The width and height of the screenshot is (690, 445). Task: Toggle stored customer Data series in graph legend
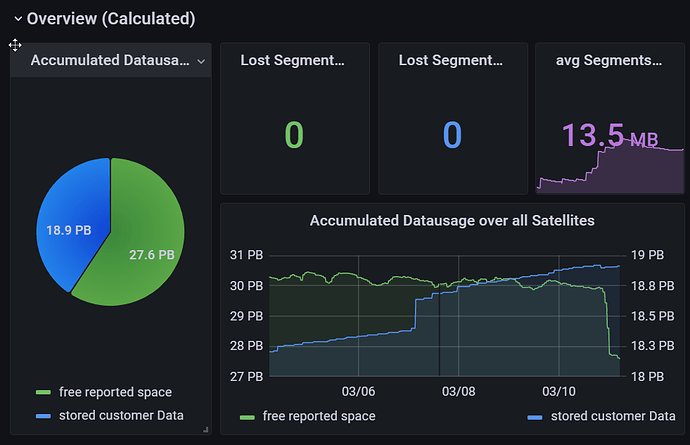tap(613, 416)
